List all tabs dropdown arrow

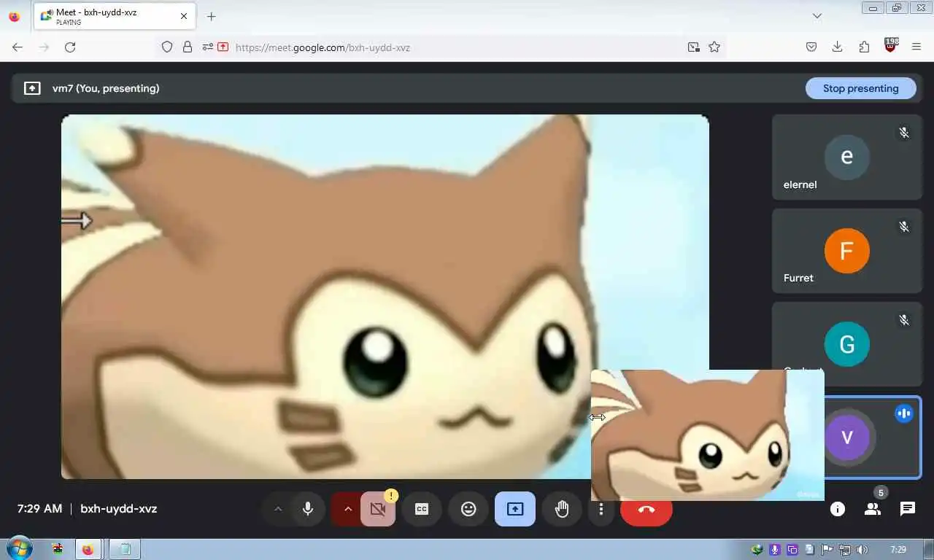coord(817,16)
